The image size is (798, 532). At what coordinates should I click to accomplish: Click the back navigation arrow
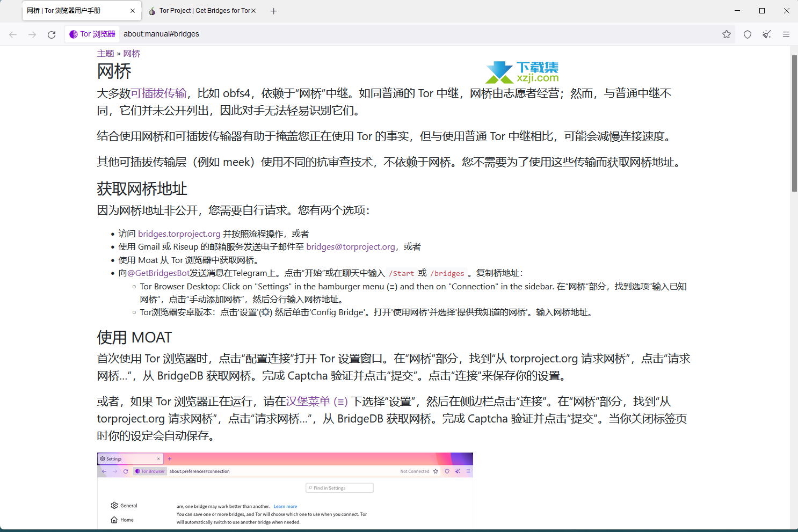13,34
